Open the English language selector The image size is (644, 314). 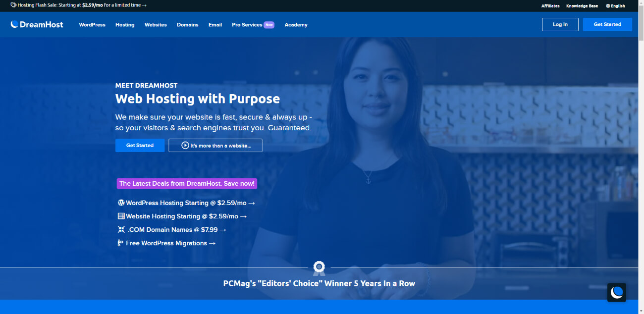pos(615,6)
